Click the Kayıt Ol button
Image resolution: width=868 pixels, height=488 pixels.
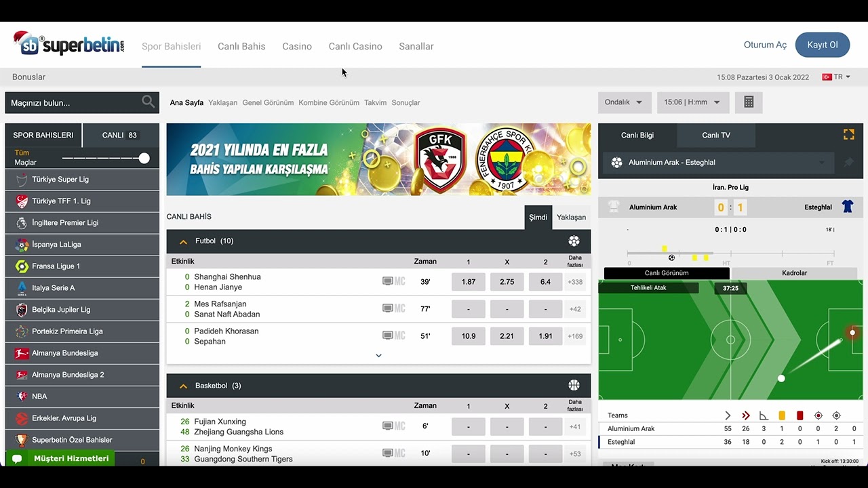(x=823, y=45)
